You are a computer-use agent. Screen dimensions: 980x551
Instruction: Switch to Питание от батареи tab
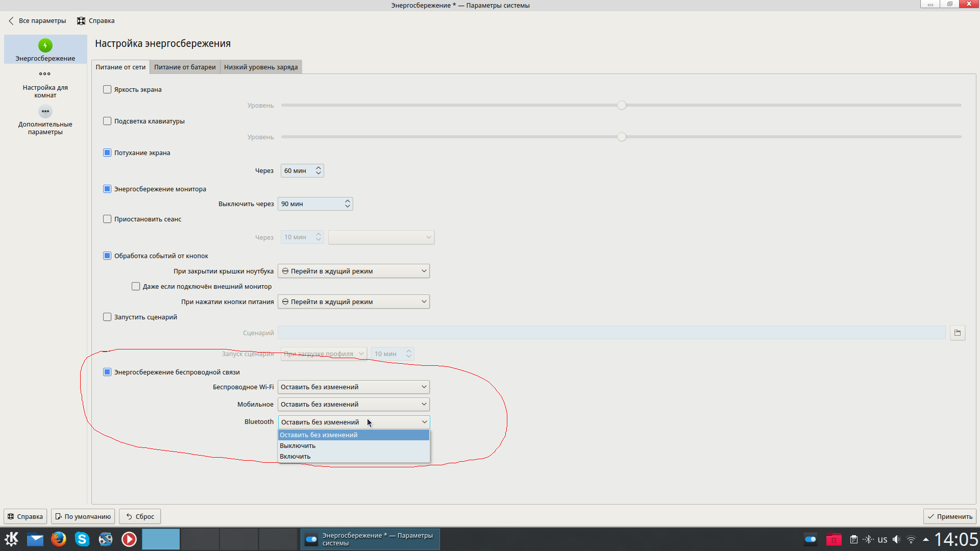(x=185, y=67)
